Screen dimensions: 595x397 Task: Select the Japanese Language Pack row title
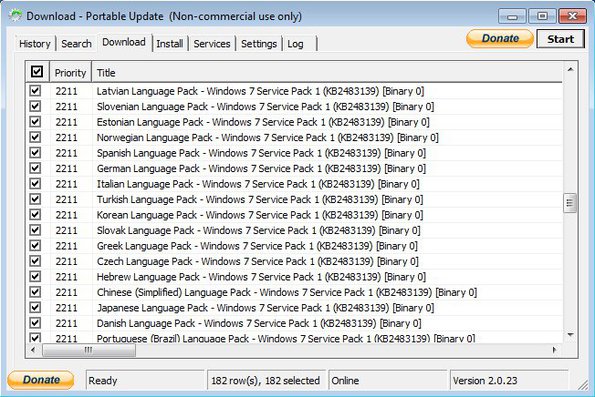point(265,308)
